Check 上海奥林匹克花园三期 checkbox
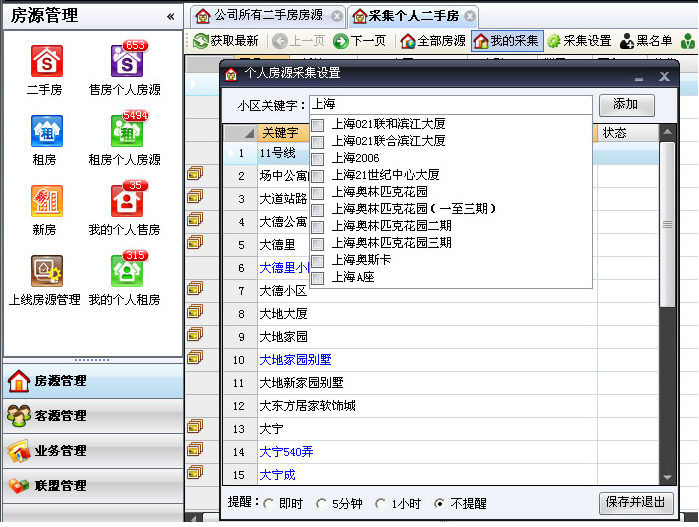 (318, 244)
